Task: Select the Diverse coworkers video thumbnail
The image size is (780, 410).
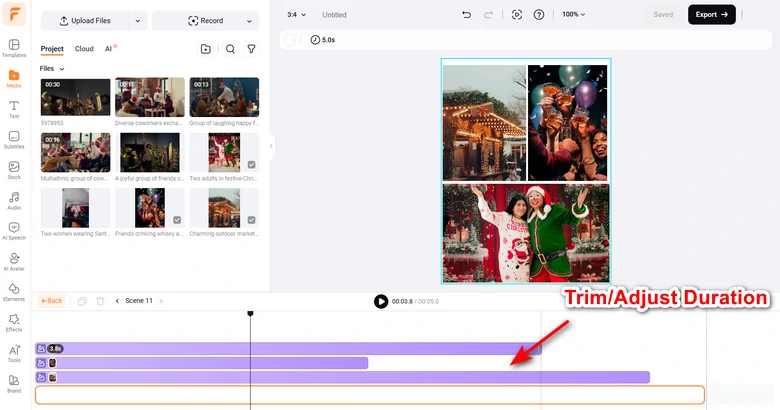Action: click(150, 98)
